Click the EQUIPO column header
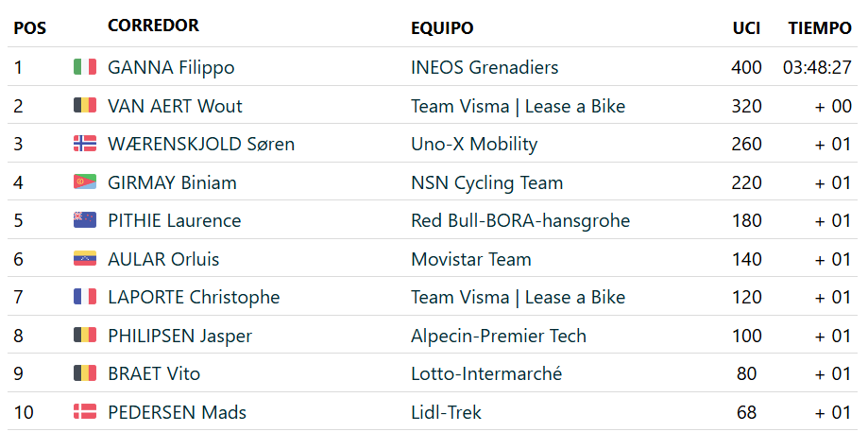This screenshot has height=432, width=868. point(442,28)
